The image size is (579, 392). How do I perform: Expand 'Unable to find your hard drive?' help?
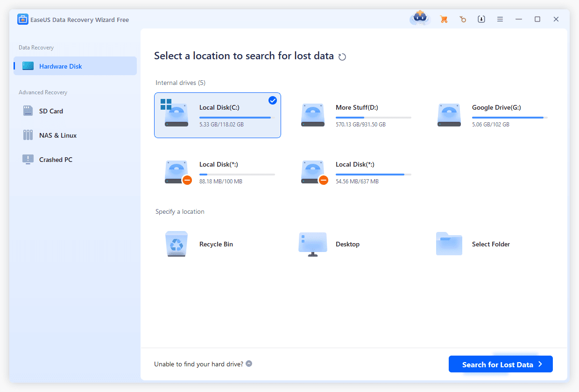click(x=249, y=363)
